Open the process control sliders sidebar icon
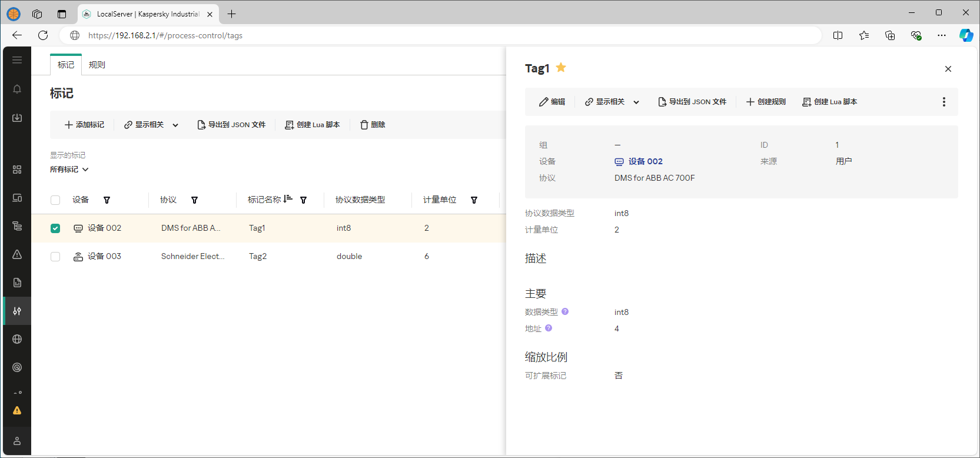Screen dimensions: 980x458 (17, 311)
